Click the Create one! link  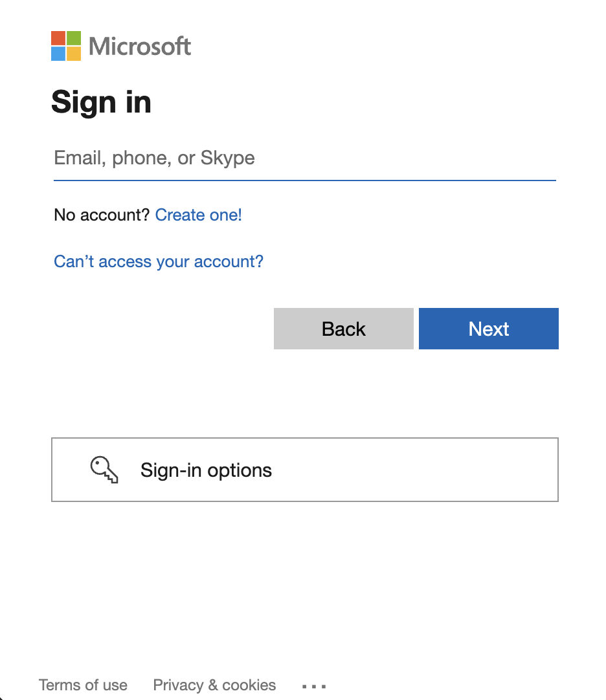(198, 215)
